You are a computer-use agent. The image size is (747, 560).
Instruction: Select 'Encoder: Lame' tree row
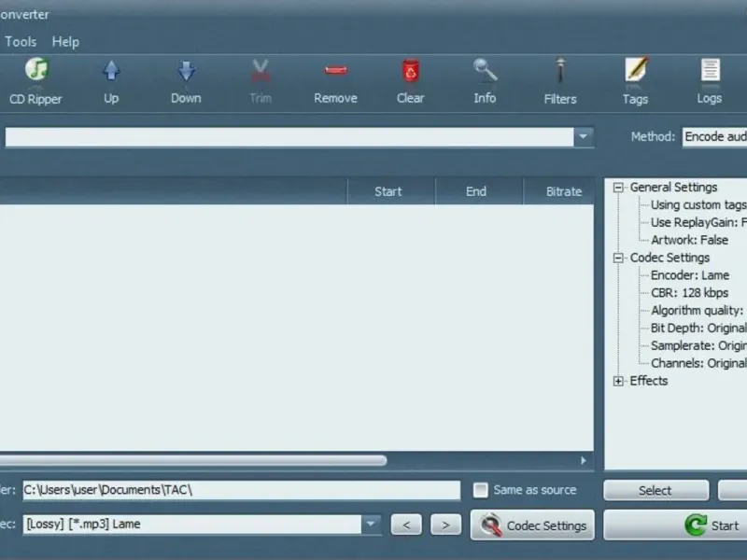click(x=690, y=275)
